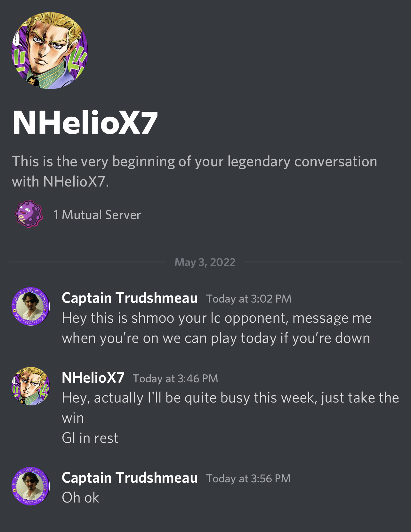Screen dimensions: 411x532
Task: Click Captain Trudshmeau username at 3:56 PM
Action: 130,478
